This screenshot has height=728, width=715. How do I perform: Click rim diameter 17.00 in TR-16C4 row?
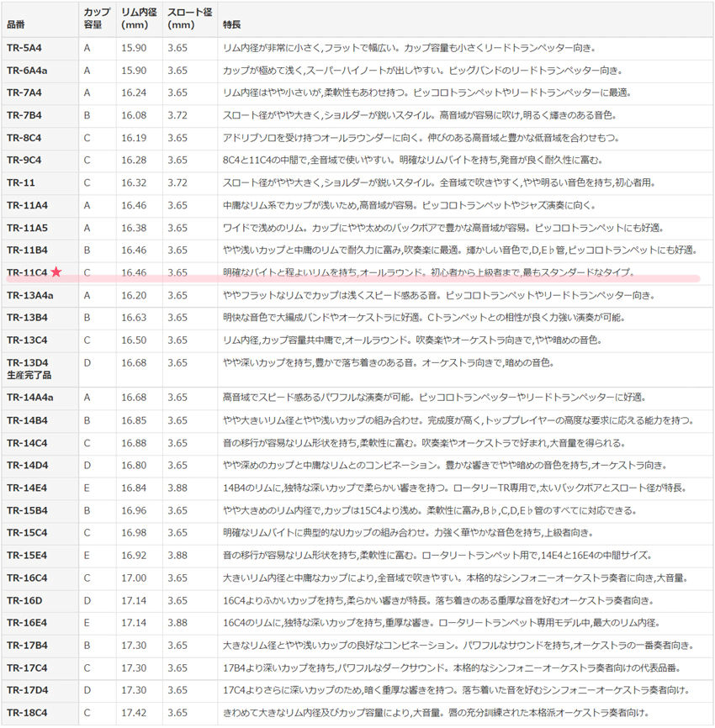pyautogui.click(x=134, y=578)
